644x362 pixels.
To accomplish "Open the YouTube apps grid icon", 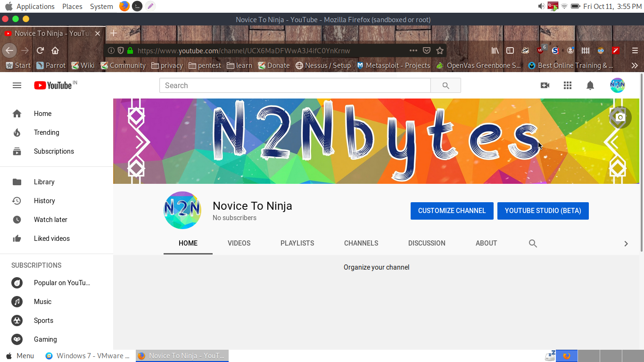I will (568, 85).
